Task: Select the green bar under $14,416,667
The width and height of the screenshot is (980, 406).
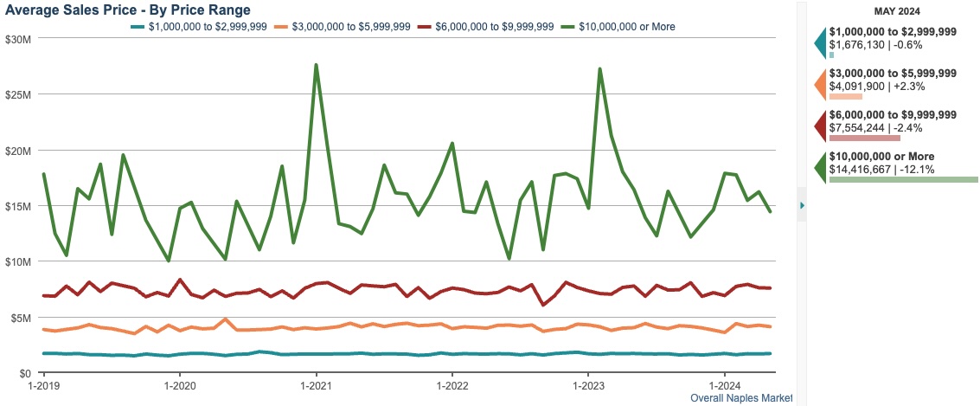Action: [904, 179]
